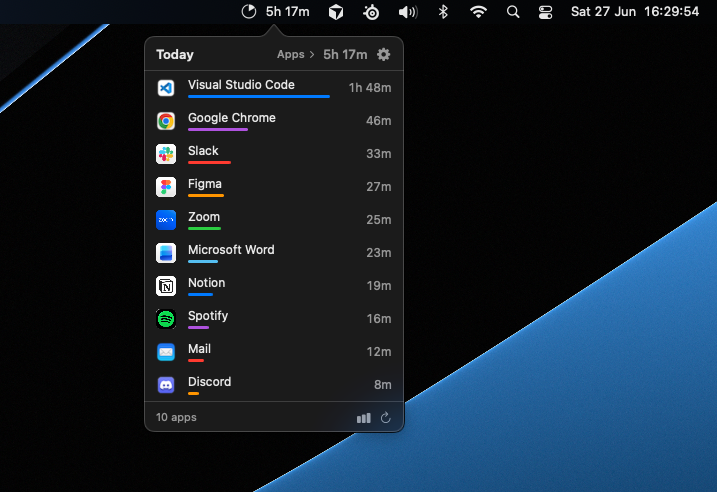717x492 pixels.
Task: Click the Slack red usage bar
Action: pos(209,162)
